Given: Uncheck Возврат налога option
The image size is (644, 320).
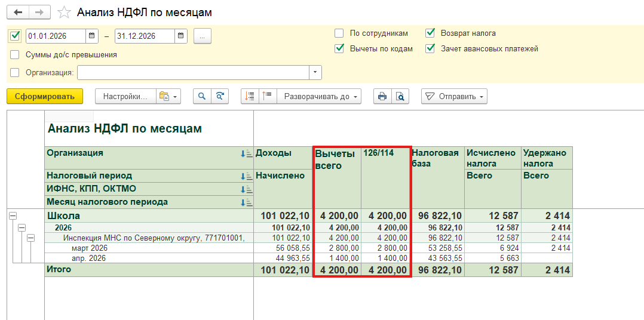Looking at the screenshot, I should coord(430,33).
